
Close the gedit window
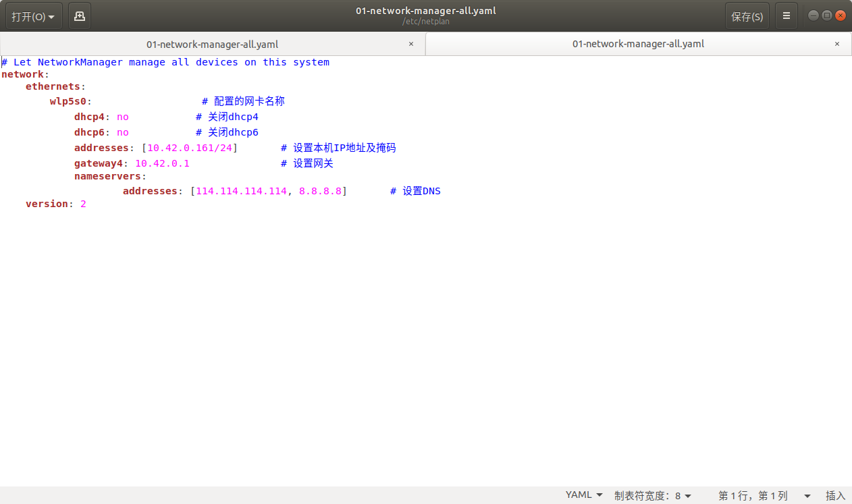840,16
